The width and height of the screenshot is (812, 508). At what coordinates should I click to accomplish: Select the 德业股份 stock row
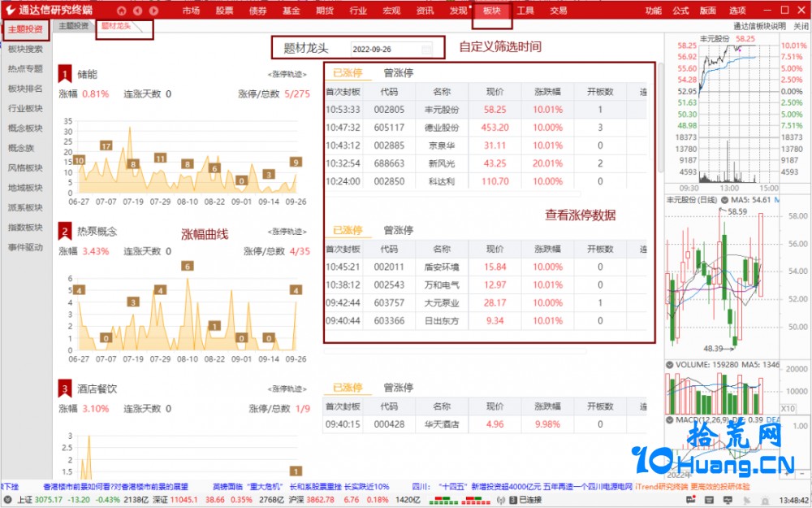click(x=486, y=128)
